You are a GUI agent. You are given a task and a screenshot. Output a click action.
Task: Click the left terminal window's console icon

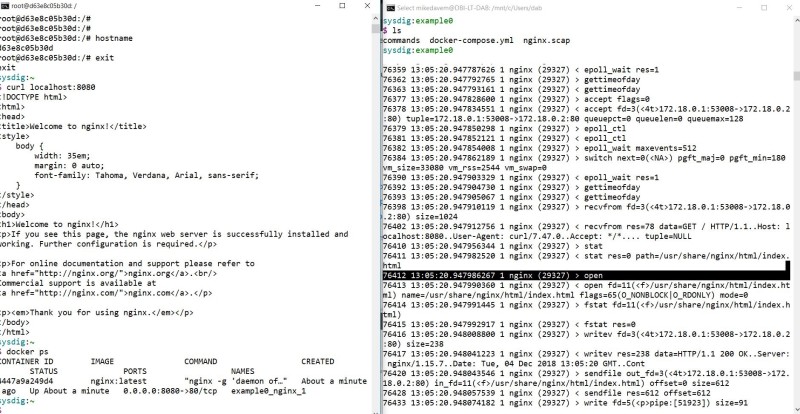[x=4, y=6]
